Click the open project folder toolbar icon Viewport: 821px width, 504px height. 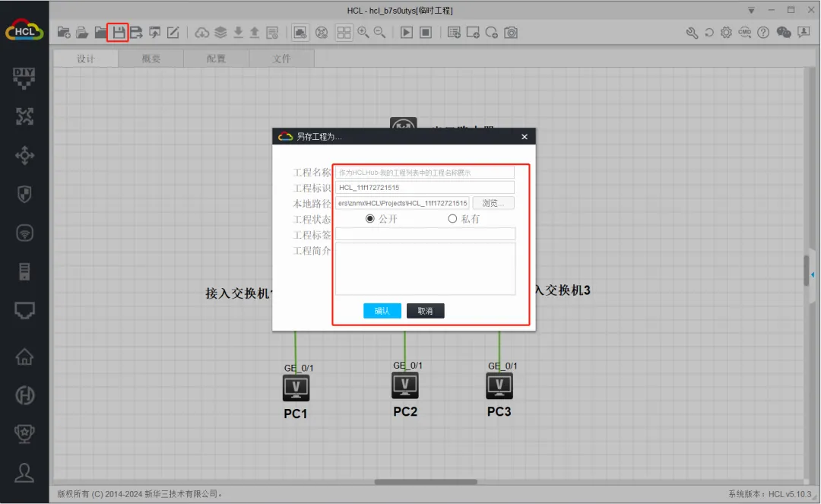point(82,33)
